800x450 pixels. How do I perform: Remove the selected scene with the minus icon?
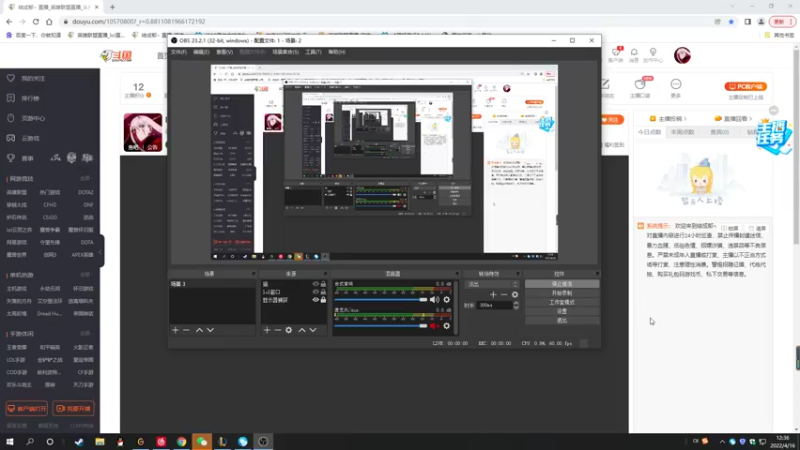(186, 330)
